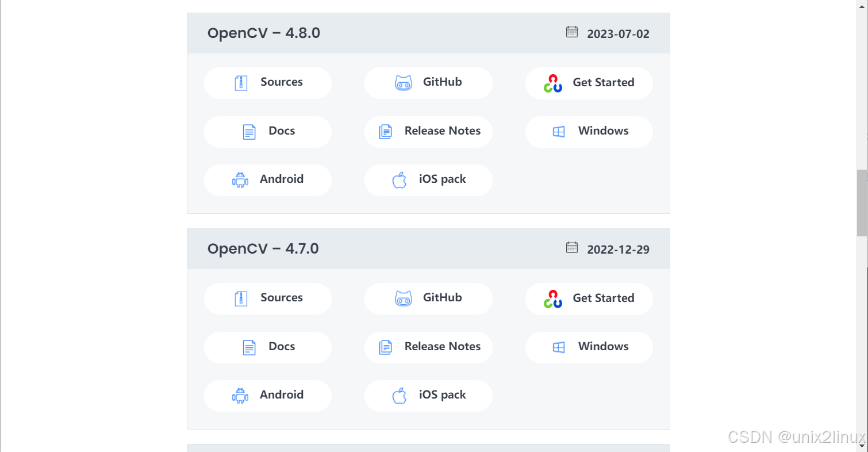Open GitHub label for OpenCV 4.7.0
The height and width of the screenshot is (452, 868).
(x=443, y=297)
